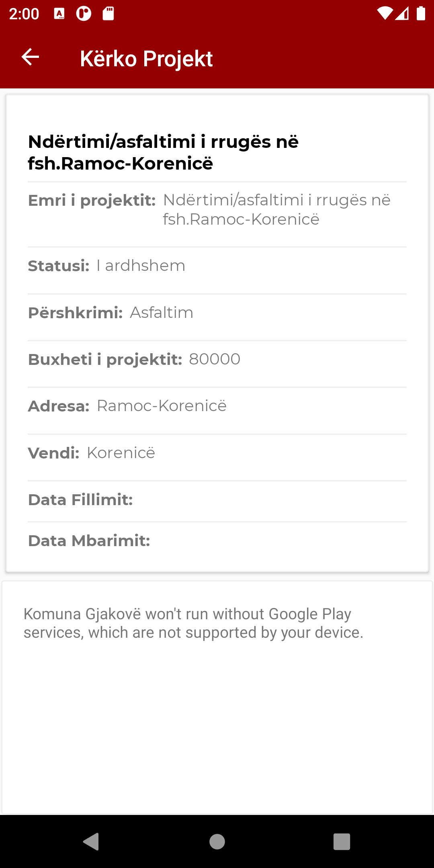Select the Përshkrimi Asfaltim row
The width and height of the screenshot is (434, 868).
(x=217, y=317)
